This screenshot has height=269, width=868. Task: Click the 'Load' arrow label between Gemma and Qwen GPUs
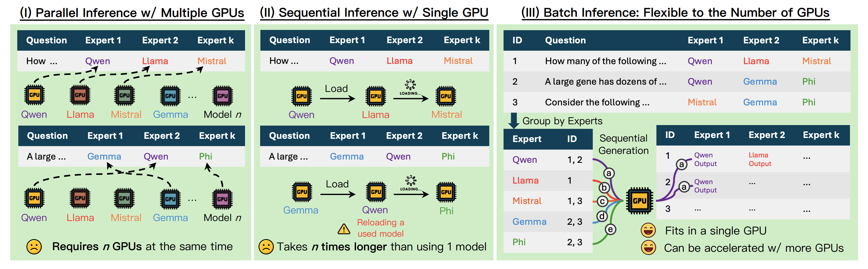point(337,184)
